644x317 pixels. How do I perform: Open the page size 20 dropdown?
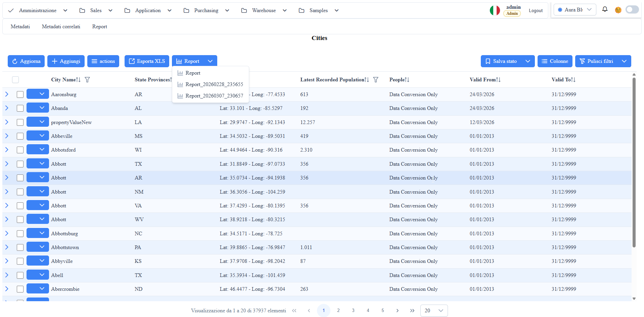click(434, 311)
